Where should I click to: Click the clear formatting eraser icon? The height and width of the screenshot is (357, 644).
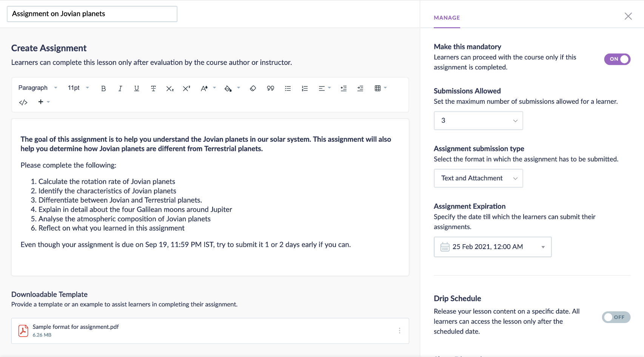[253, 88]
